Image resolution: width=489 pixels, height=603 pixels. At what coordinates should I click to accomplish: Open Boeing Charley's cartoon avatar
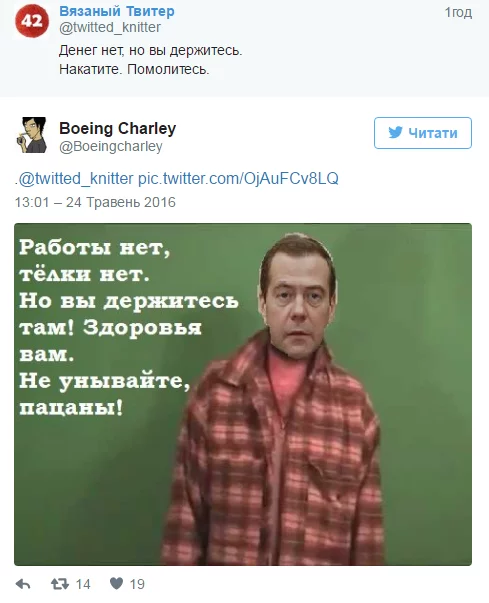(x=32, y=135)
